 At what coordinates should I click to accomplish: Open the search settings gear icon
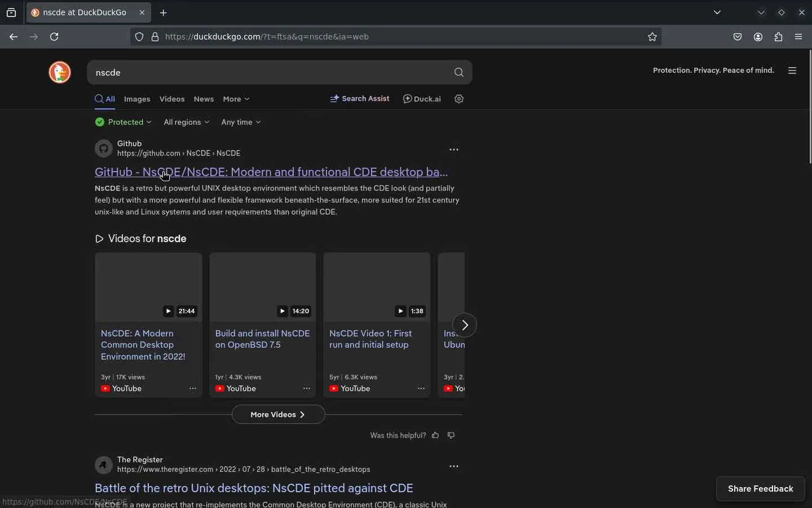460,99
